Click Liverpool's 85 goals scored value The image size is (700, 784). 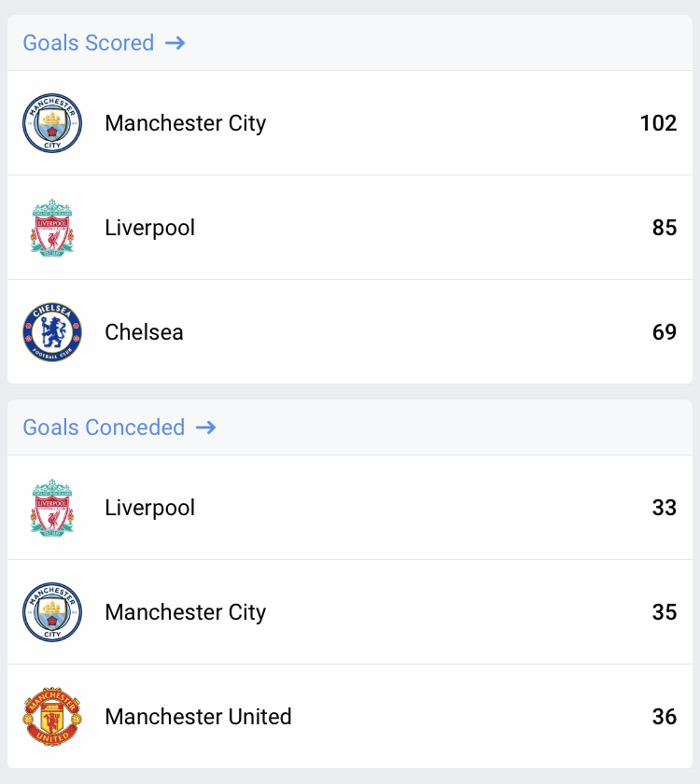(x=665, y=228)
